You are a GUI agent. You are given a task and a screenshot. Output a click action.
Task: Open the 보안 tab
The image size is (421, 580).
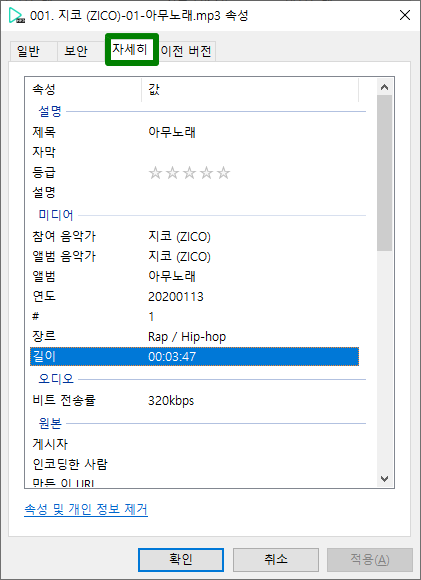[76, 51]
